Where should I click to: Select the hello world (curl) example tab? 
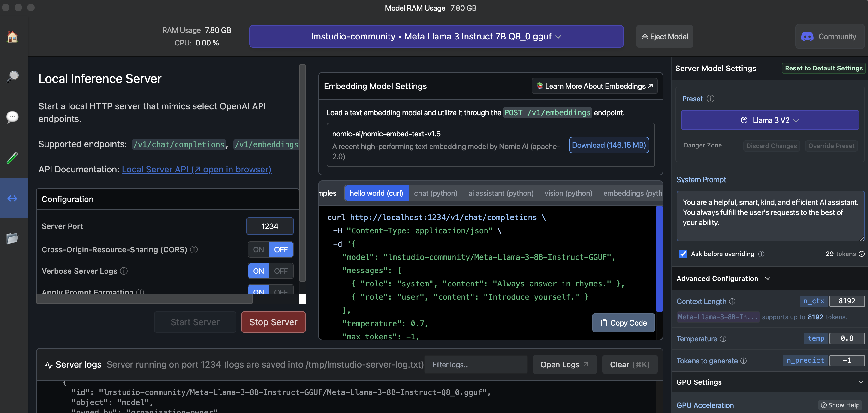[x=377, y=193]
